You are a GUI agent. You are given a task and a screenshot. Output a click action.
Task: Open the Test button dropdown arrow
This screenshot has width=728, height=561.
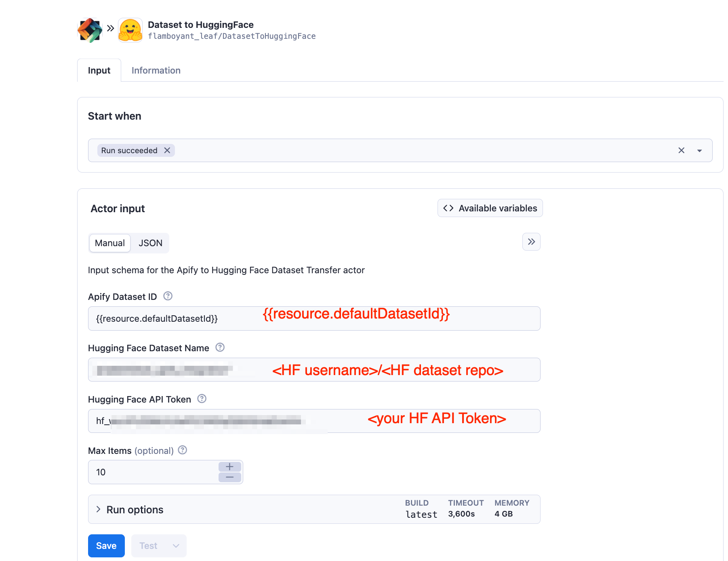(x=176, y=546)
